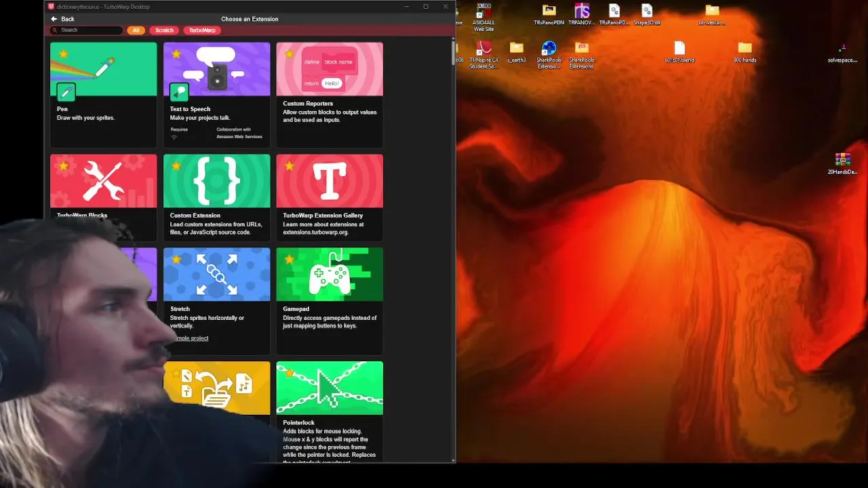Open the TRsPanoPDN folder on desktop

pos(549,15)
